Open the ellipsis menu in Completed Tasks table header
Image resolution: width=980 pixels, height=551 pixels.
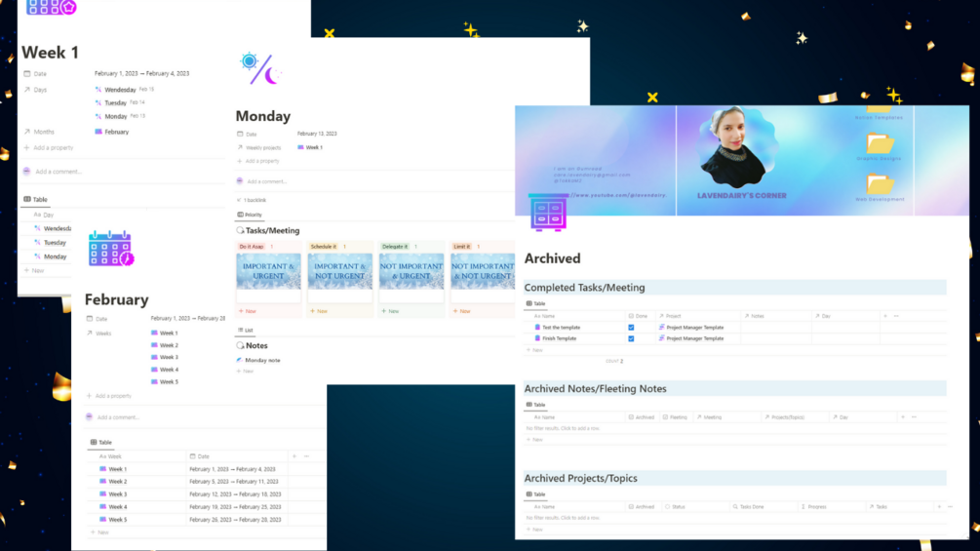[896, 316]
